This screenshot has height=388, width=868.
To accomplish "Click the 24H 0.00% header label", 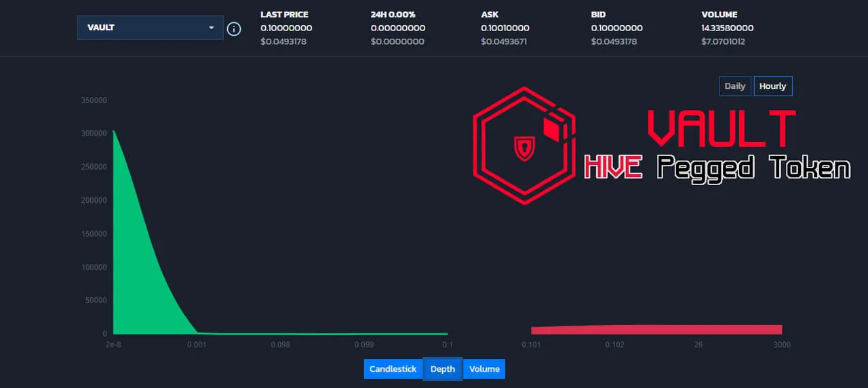I will click(x=393, y=14).
